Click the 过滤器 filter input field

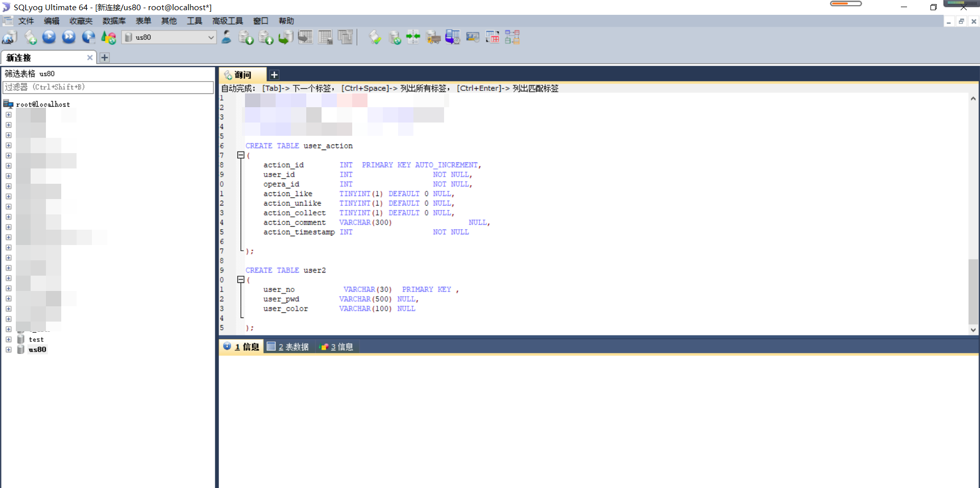click(x=108, y=87)
